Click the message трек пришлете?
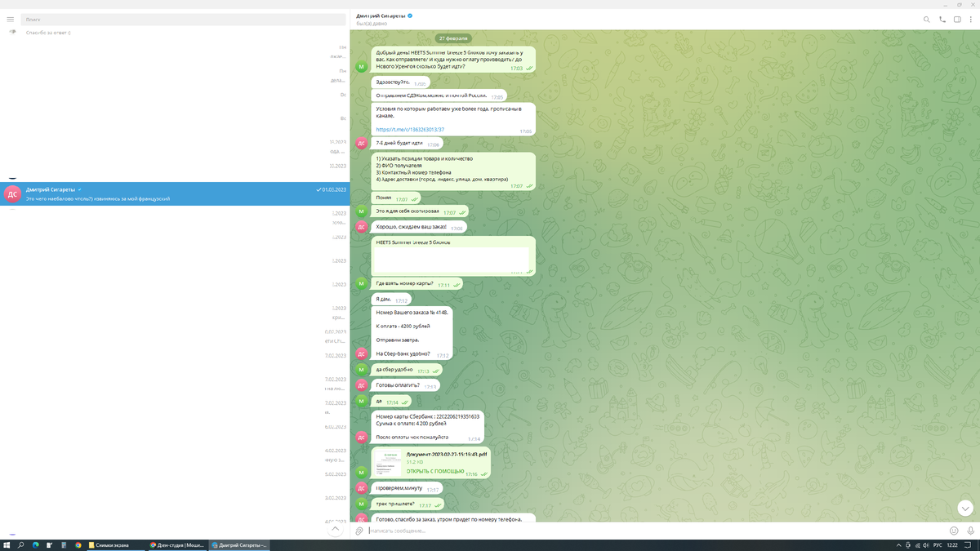 [x=406, y=504]
